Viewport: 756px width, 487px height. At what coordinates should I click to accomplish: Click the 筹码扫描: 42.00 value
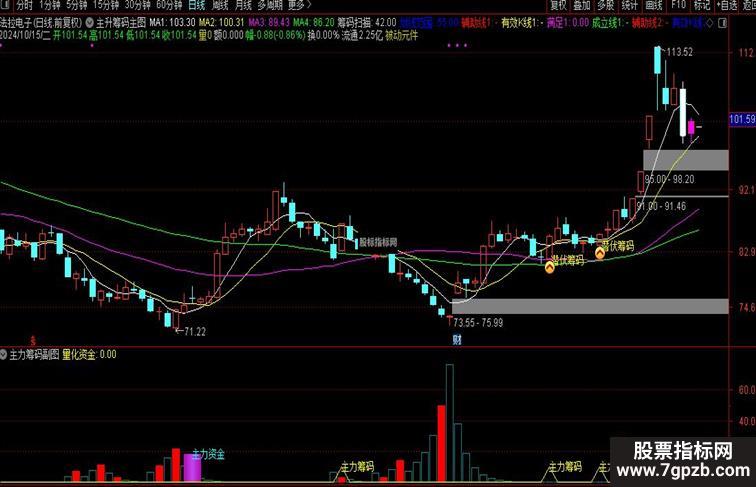(x=366, y=23)
